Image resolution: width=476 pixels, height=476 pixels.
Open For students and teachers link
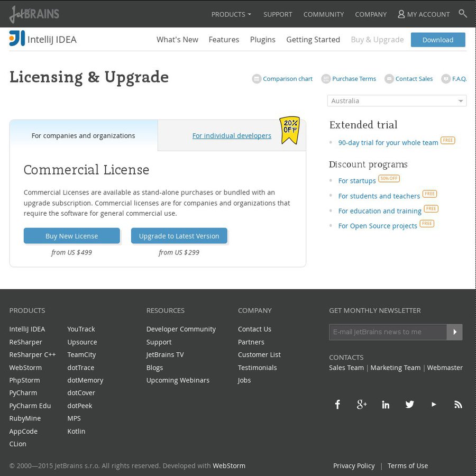(x=379, y=196)
